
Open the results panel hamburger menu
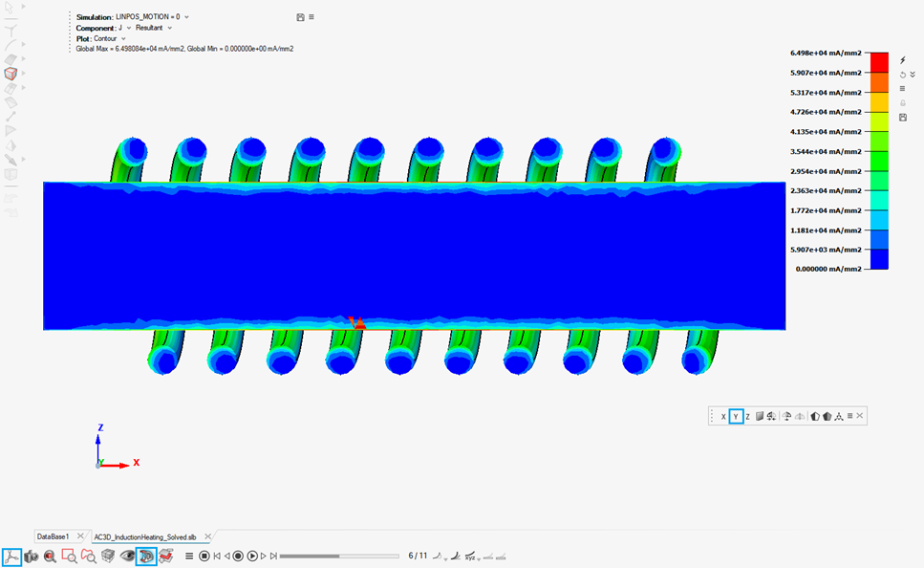312,17
